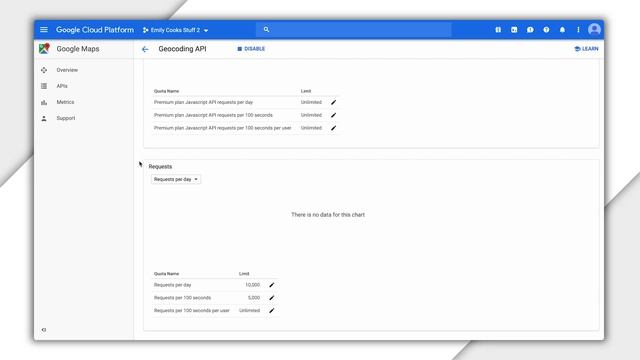This screenshot has width=640, height=360.
Task: Open Cloud Shell icon in top bar
Action: click(514, 30)
